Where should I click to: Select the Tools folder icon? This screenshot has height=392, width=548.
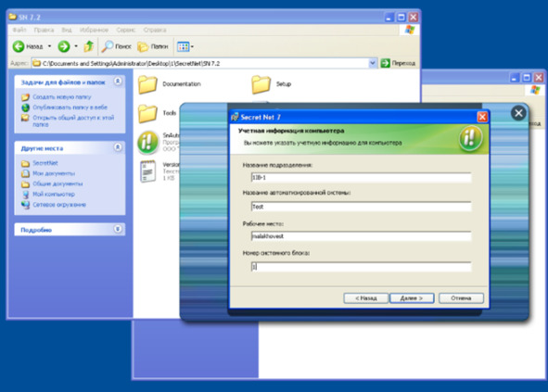point(147,114)
